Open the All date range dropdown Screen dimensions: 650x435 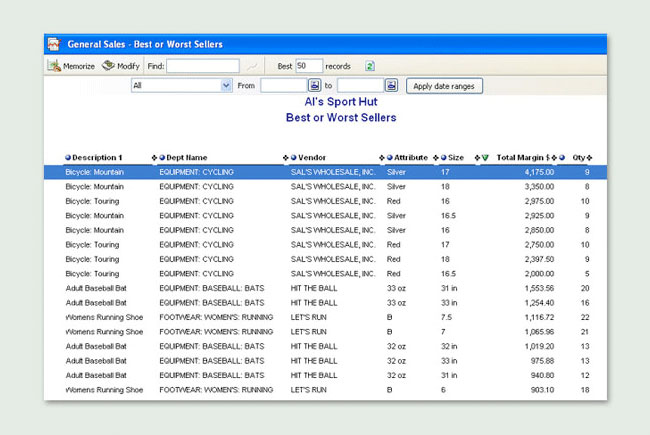226,86
